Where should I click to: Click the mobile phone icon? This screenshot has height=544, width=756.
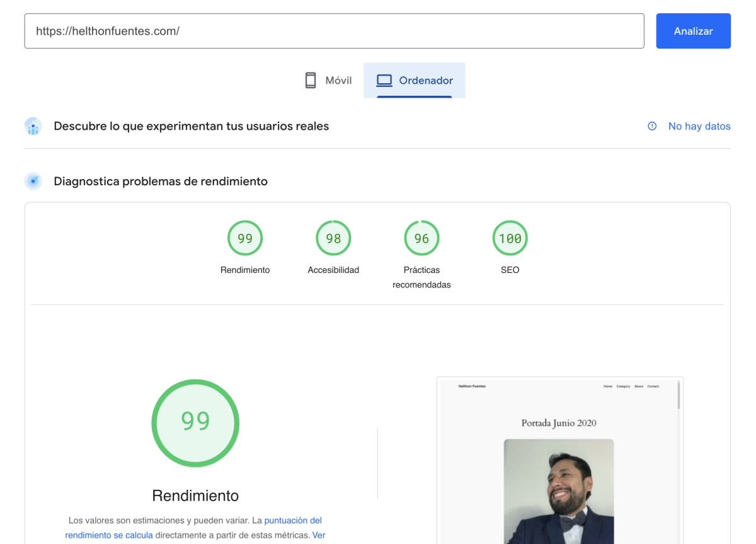coord(311,81)
